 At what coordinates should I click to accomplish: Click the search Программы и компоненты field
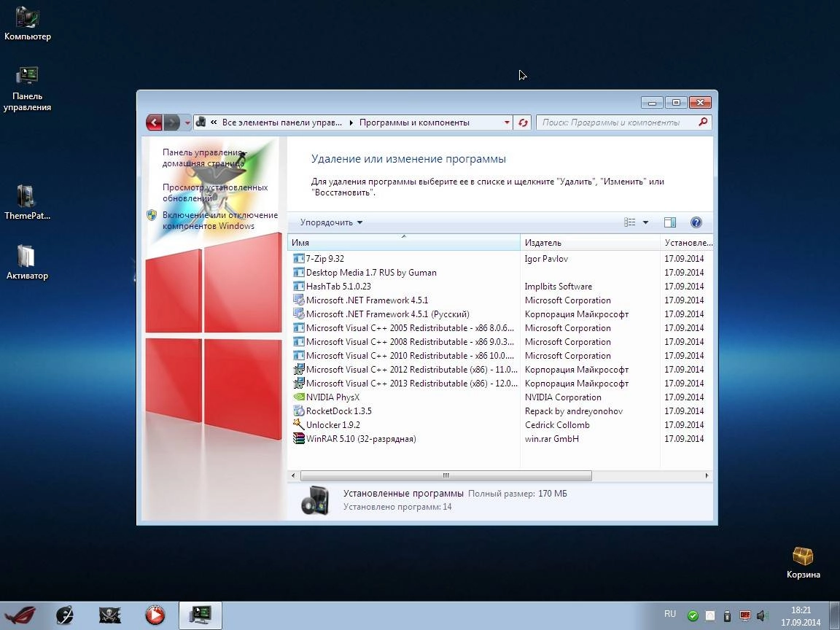pos(616,122)
